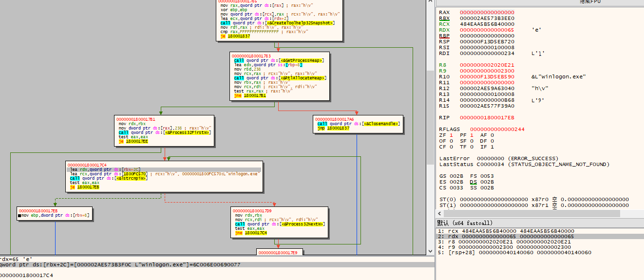This screenshot has width=644, height=280.
Task: Click the RIP marker beside mov ebp instruction
Action: (x=19, y=215)
